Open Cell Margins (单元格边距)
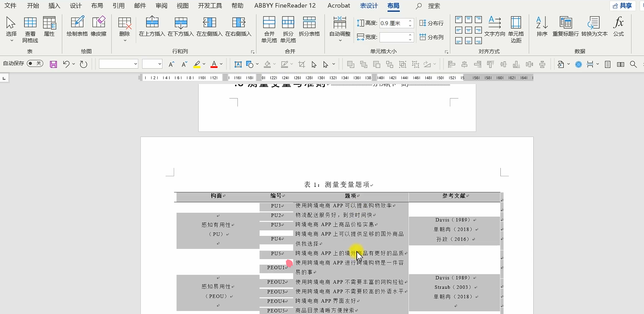The image size is (644, 314). click(x=516, y=29)
